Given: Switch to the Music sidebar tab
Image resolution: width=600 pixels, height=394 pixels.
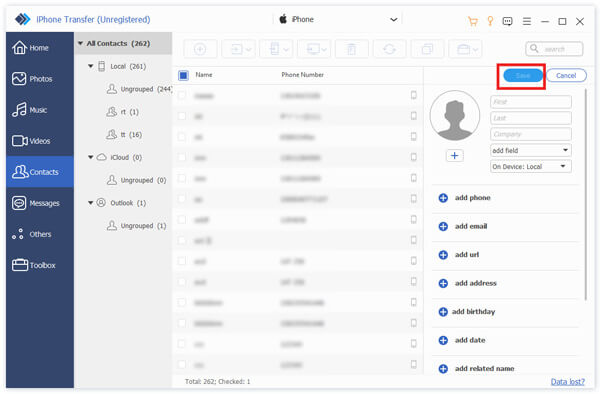Looking at the screenshot, I should tap(39, 110).
